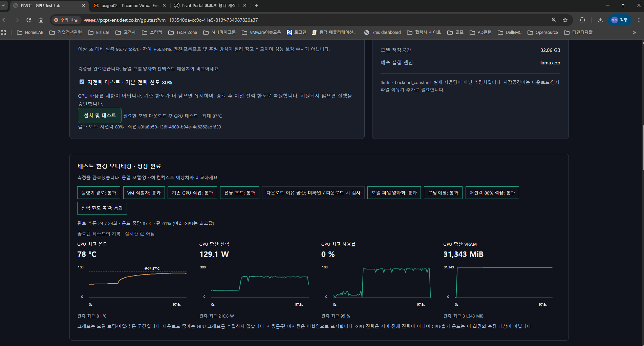Click the GPU 합산 전력 chart

[x=255, y=285]
